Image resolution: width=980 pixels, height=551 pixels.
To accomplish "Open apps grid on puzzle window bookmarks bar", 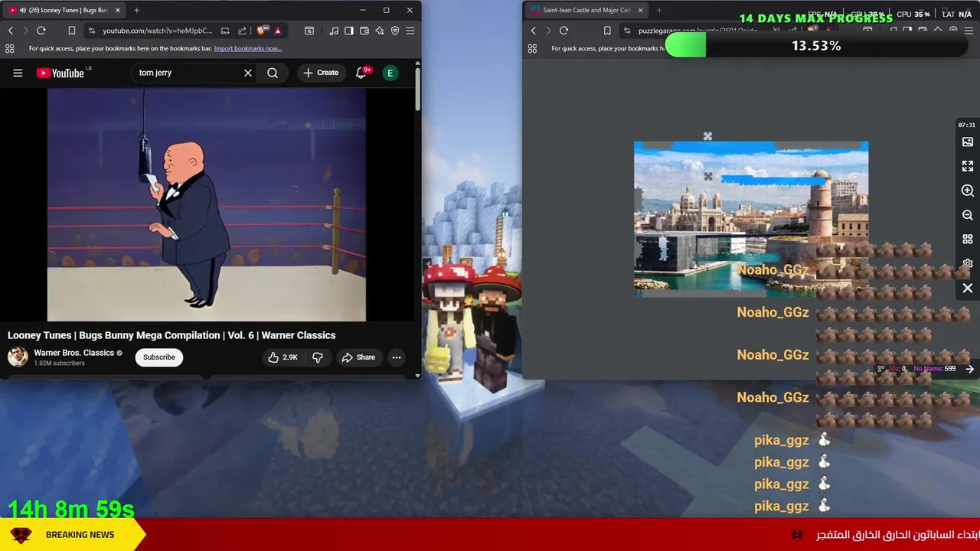I will [532, 48].
